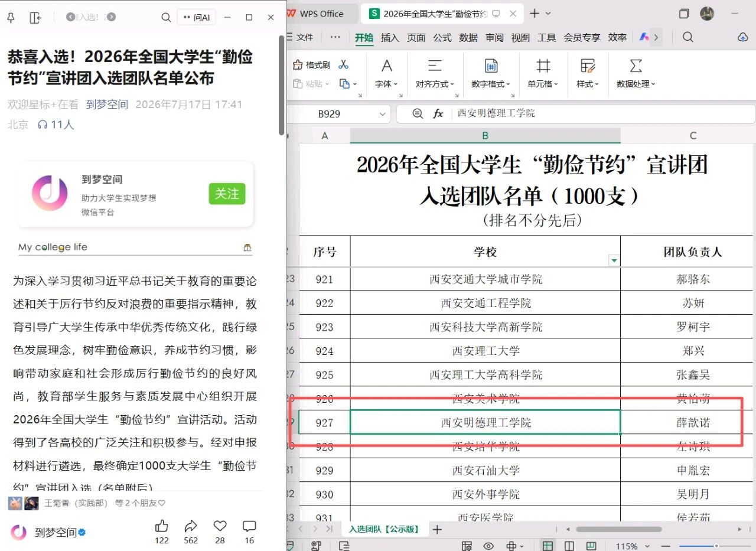The height and width of the screenshot is (551, 756).
Task: Switch to the 公式 ribbon tab
Action: tap(442, 38)
